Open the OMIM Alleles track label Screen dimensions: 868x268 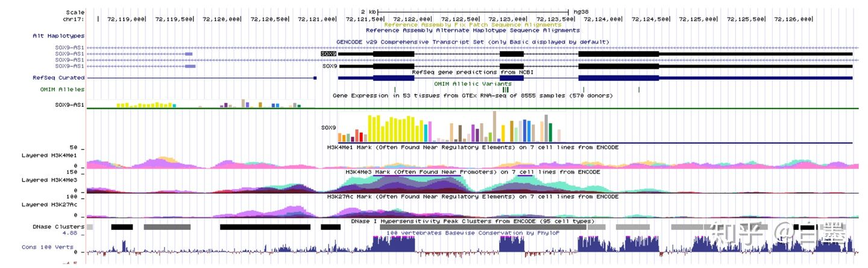(x=62, y=89)
